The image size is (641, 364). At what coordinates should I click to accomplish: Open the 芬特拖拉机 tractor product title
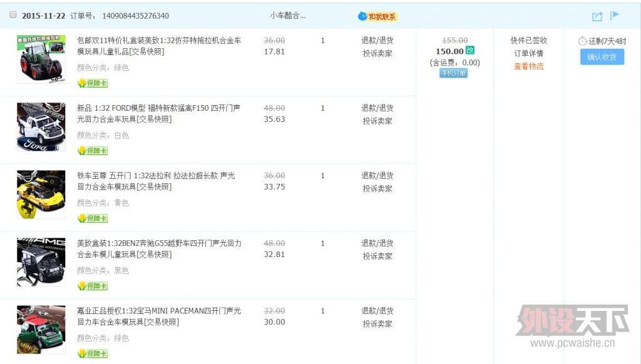coord(159,46)
